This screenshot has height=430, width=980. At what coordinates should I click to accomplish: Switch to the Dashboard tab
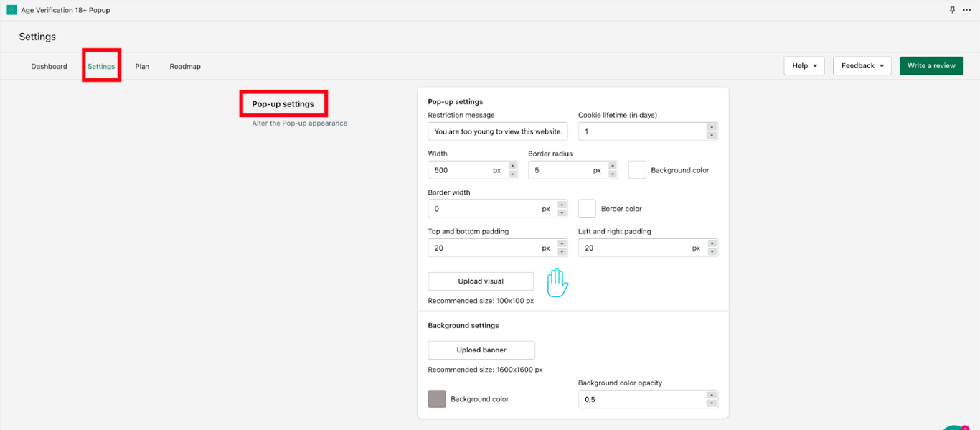click(x=49, y=67)
